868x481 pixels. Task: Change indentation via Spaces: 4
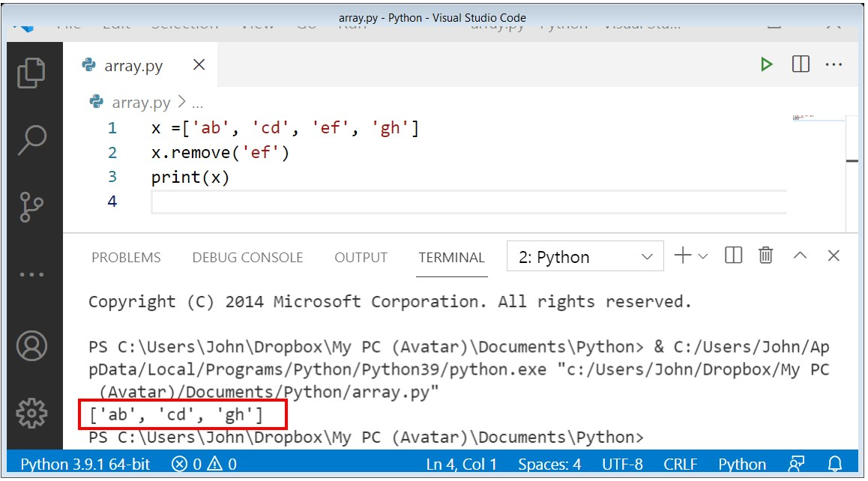(549, 464)
